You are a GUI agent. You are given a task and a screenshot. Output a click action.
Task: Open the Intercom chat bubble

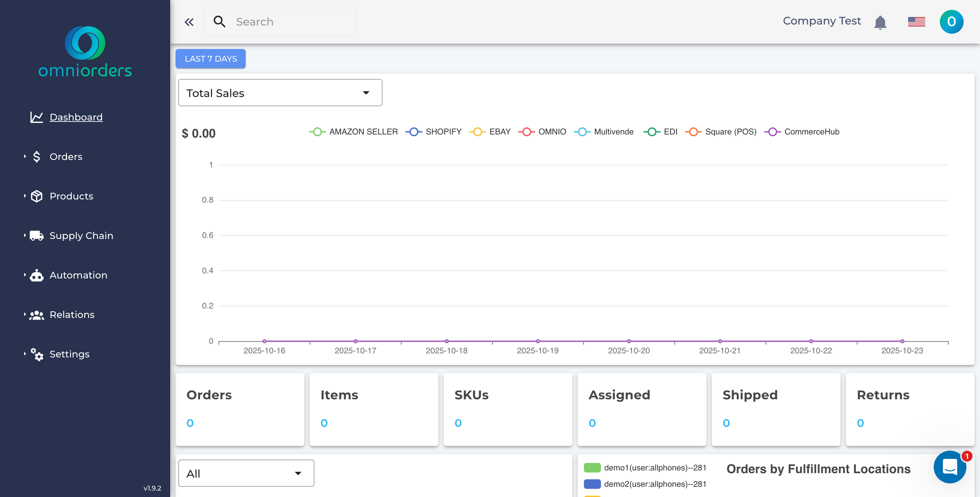coord(950,467)
